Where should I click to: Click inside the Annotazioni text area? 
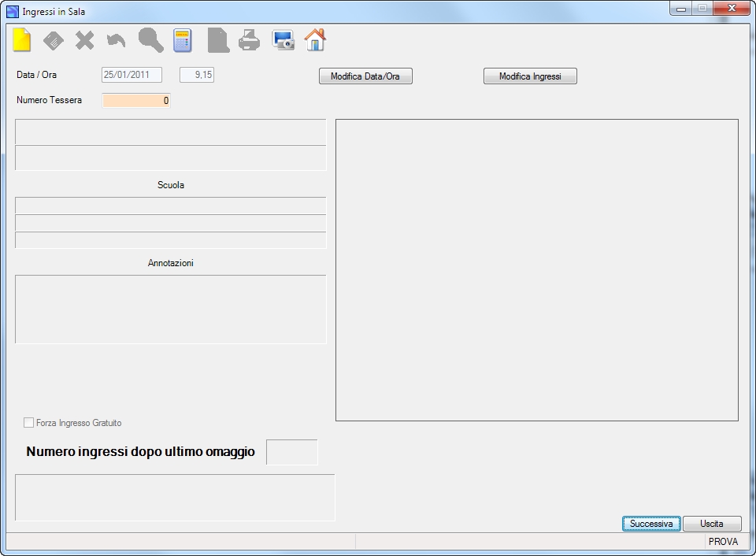(171, 309)
